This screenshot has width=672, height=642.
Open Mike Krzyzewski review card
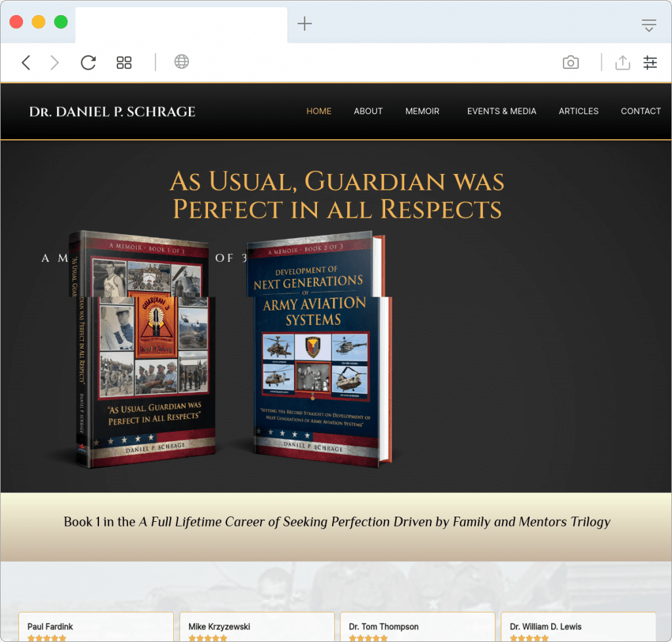257,627
